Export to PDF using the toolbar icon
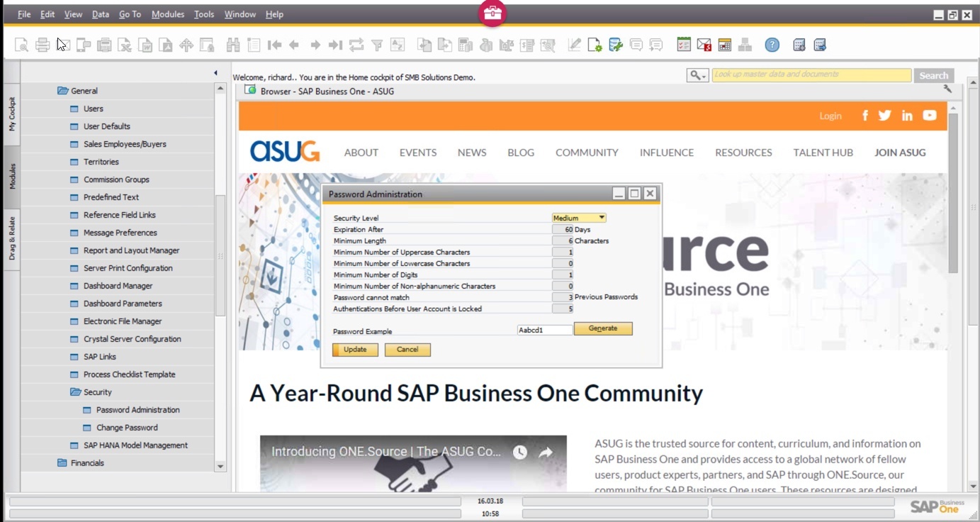Image resolution: width=980 pixels, height=522 pixels. click(166, 45)
